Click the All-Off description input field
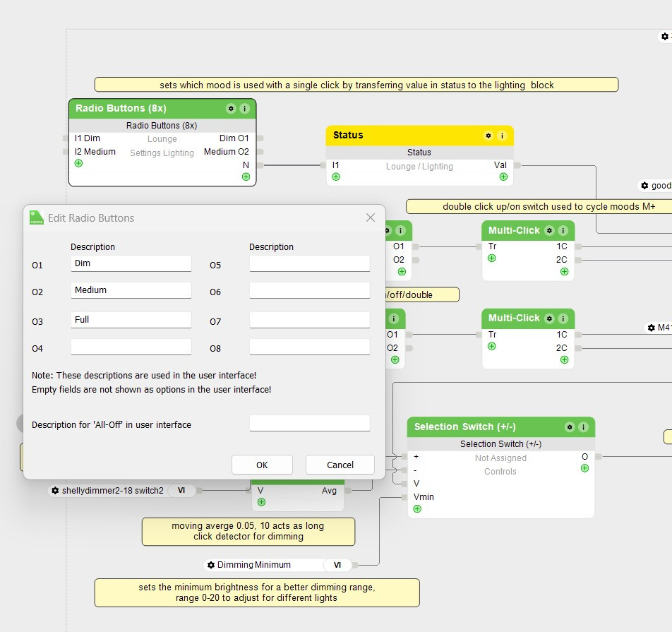The image size is (672, 632). (x=310, y=423)
